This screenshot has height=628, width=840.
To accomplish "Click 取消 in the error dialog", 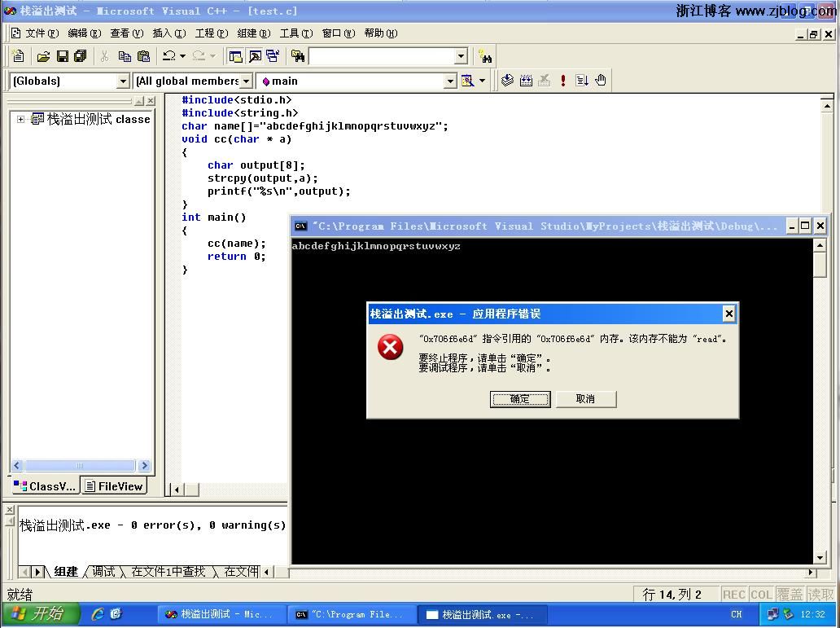I will [x=585, y=399].
